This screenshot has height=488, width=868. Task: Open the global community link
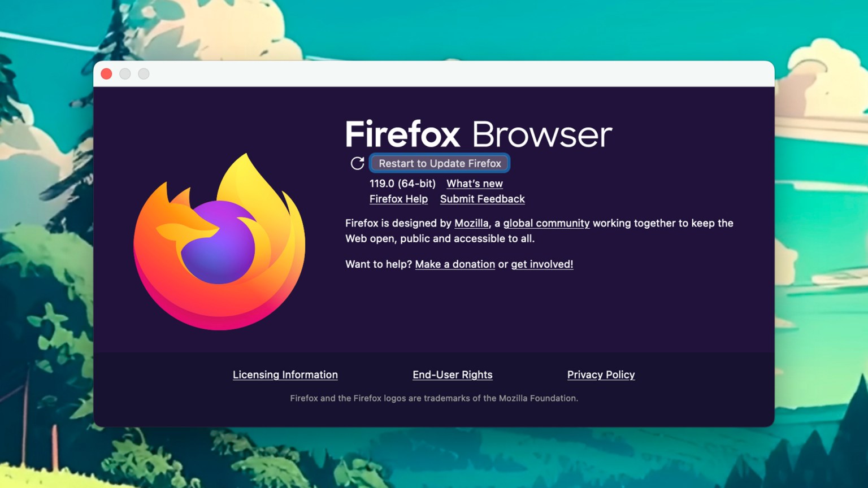545,223
